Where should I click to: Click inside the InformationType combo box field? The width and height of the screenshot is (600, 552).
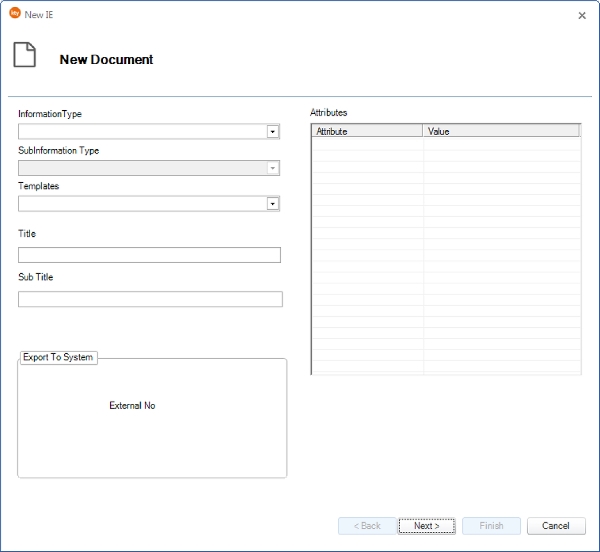coord(141,131)
